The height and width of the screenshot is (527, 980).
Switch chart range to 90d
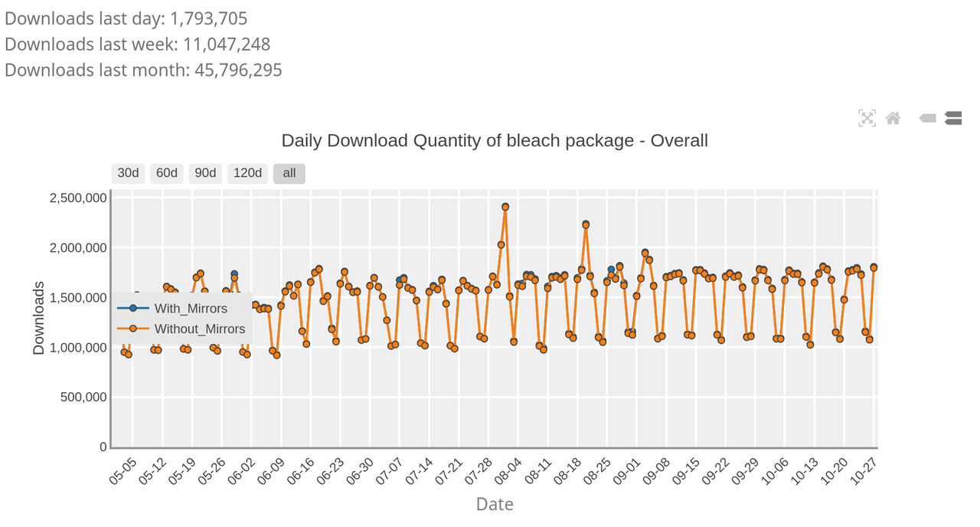(x=205, y=173)
